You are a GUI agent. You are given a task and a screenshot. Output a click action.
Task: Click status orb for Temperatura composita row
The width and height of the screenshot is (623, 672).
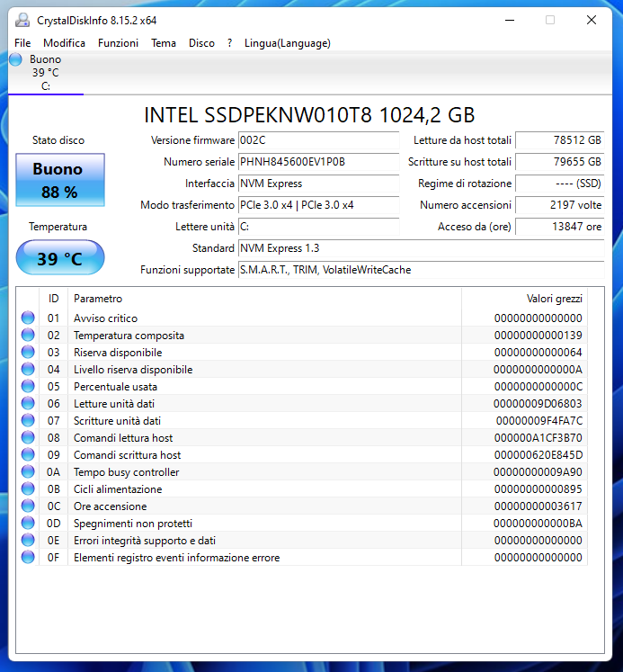click(28, 335)
